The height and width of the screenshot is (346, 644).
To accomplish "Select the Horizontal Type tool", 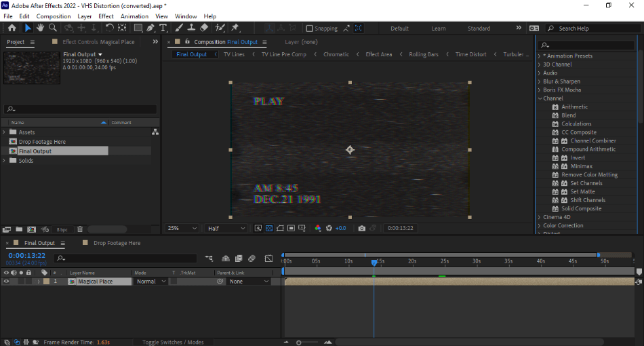I will (163, 28).
